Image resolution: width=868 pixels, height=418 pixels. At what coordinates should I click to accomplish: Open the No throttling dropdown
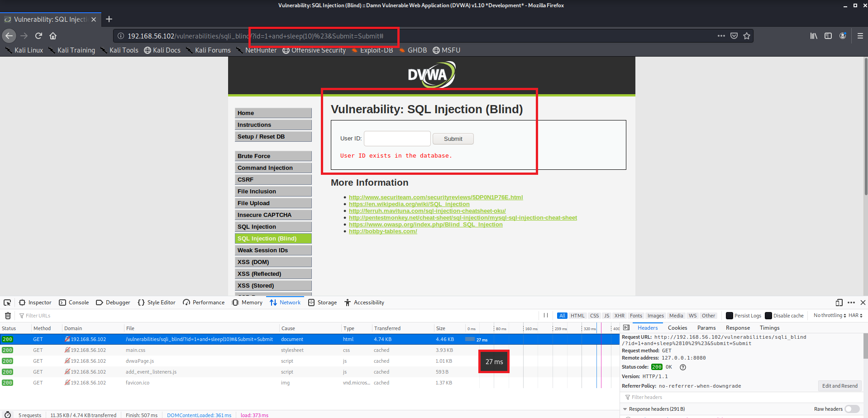click(x=830, y=316)
